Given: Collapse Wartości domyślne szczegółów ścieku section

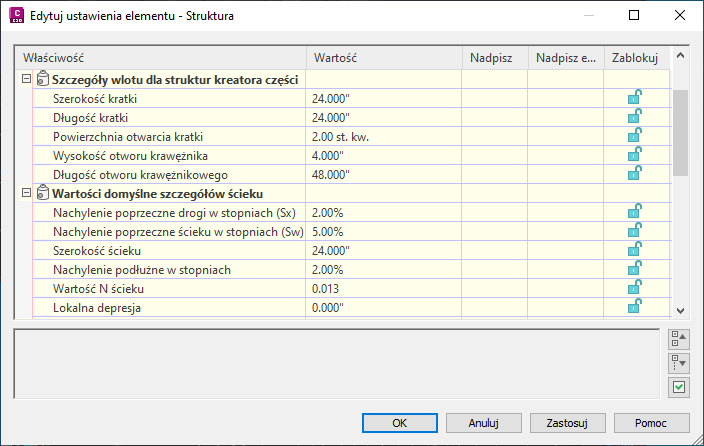Looking at the screenshot, I should pyautogui.click(x=25, y=193).
